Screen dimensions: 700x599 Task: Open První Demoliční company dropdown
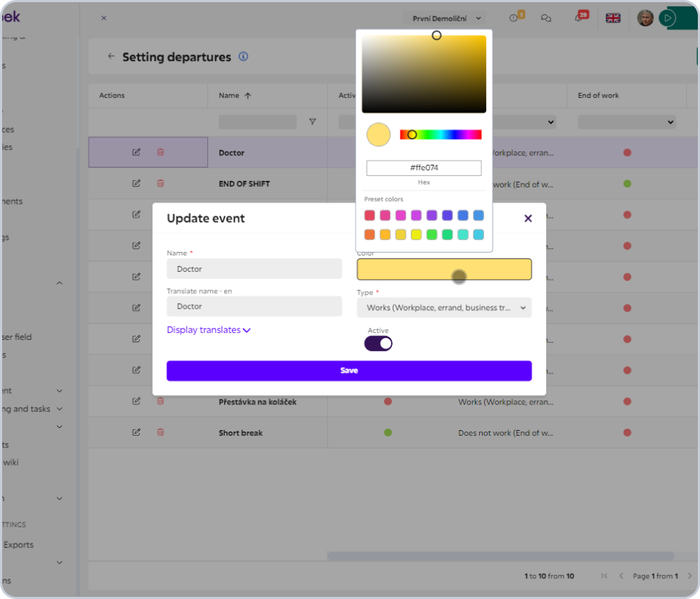point(444,18)
